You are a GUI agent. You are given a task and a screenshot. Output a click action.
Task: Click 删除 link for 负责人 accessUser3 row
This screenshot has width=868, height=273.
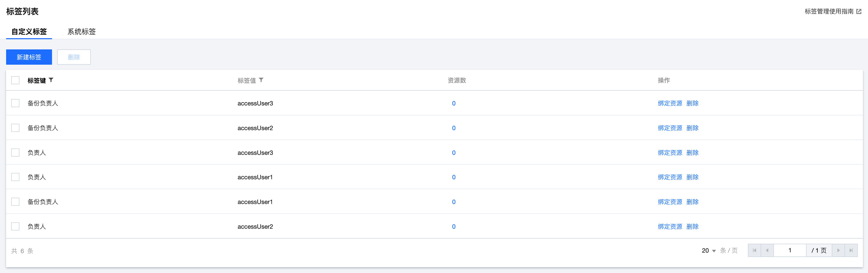pos(693,153)
